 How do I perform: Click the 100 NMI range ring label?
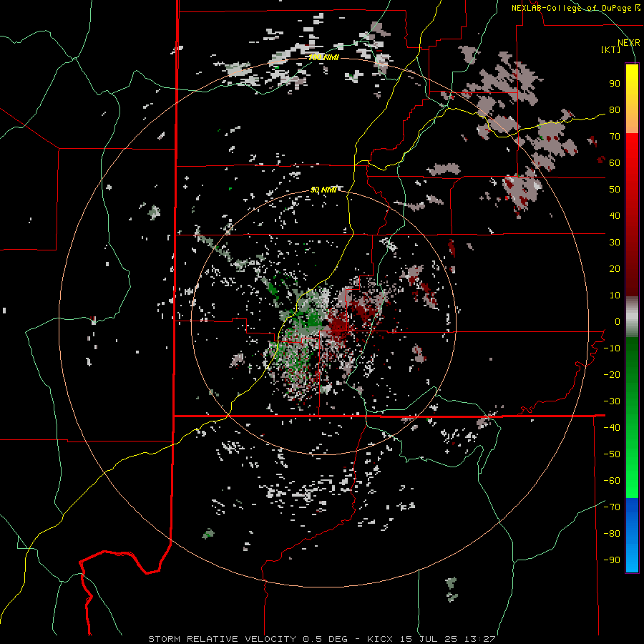323,57
